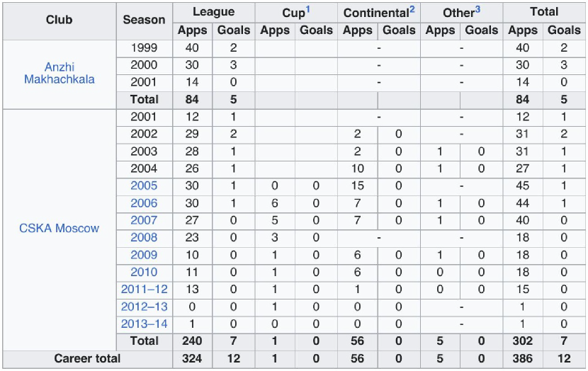Screen dimensions: 588x371
Task: Open the 2006 season link
Action: [x=144, y=203]
